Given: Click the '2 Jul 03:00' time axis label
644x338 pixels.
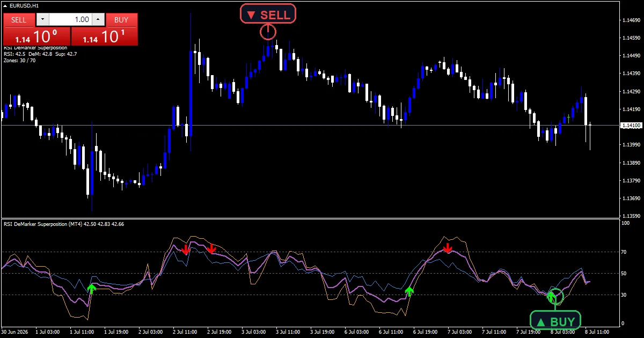Looking at the screenshot, I should [152, 332].
